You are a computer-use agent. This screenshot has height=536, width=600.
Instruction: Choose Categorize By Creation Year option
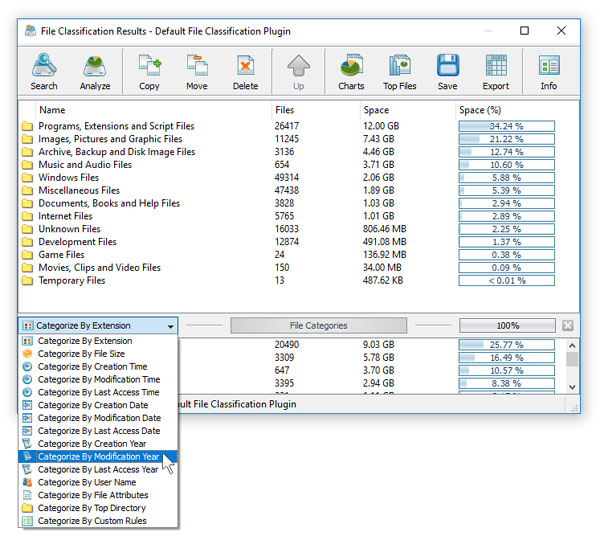pyautogui.click(x=98, y=443)
